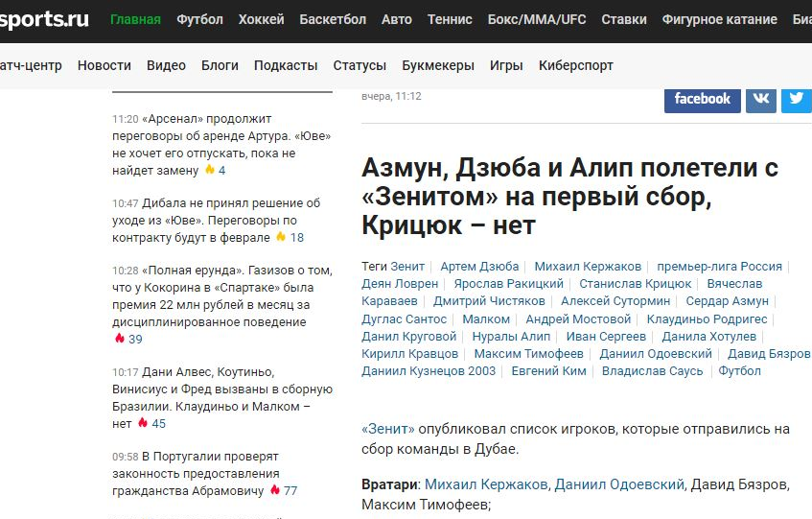Share article via VK icon
812x519 pixels.
[760, 99]
